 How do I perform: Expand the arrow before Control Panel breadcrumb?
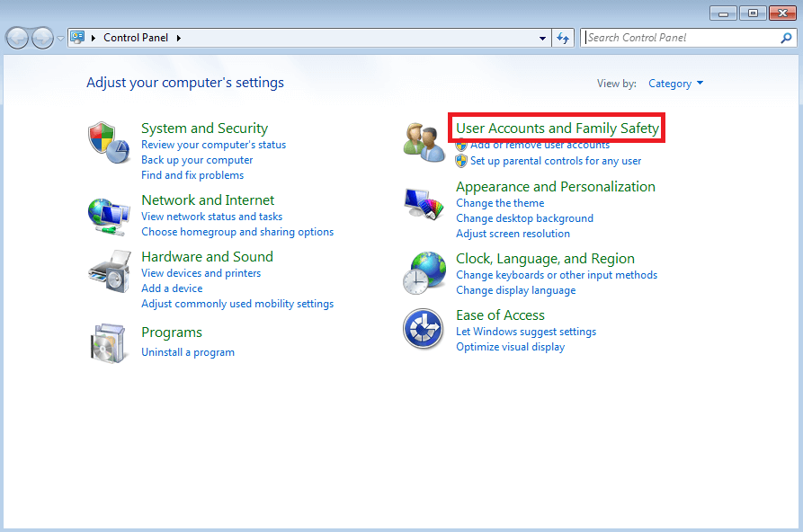[x=94, y=38]
